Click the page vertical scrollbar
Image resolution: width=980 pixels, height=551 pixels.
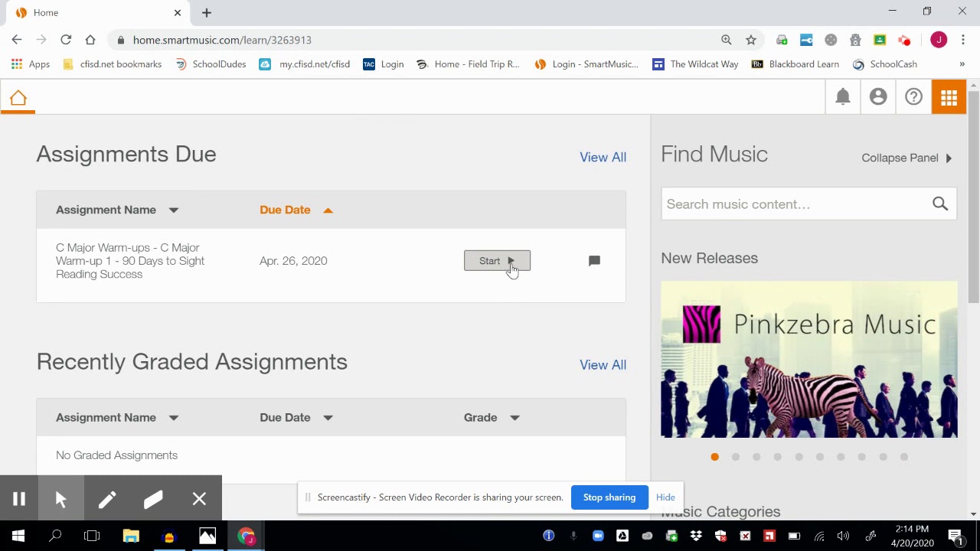(974, 197)
